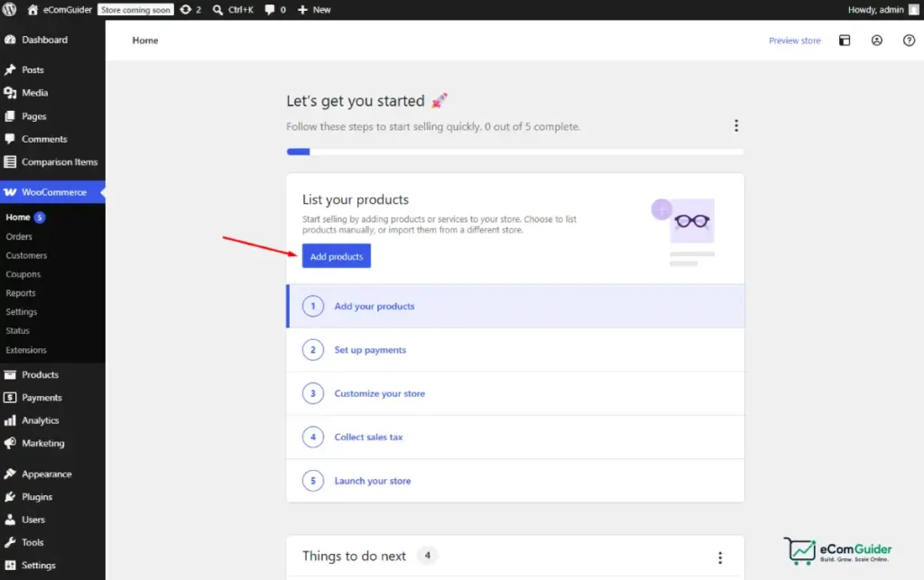
Task: Open the activity panel layout icon
Action: tap(845, 40)
